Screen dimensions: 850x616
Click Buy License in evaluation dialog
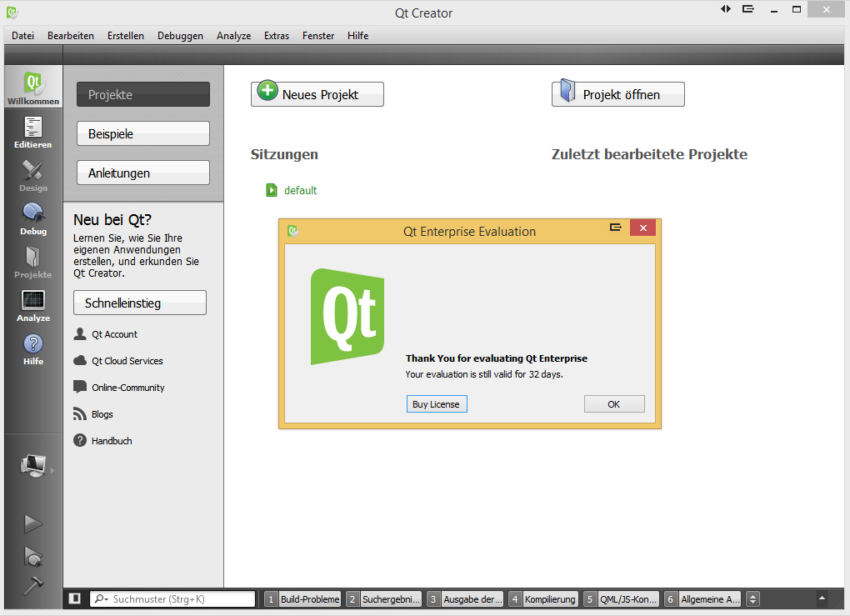(x=437, y=404)
